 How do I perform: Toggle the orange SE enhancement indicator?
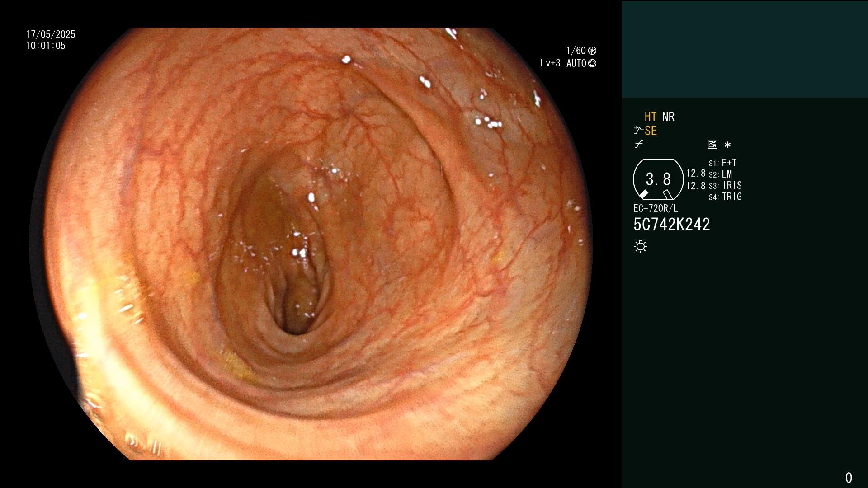click(651, 131)
